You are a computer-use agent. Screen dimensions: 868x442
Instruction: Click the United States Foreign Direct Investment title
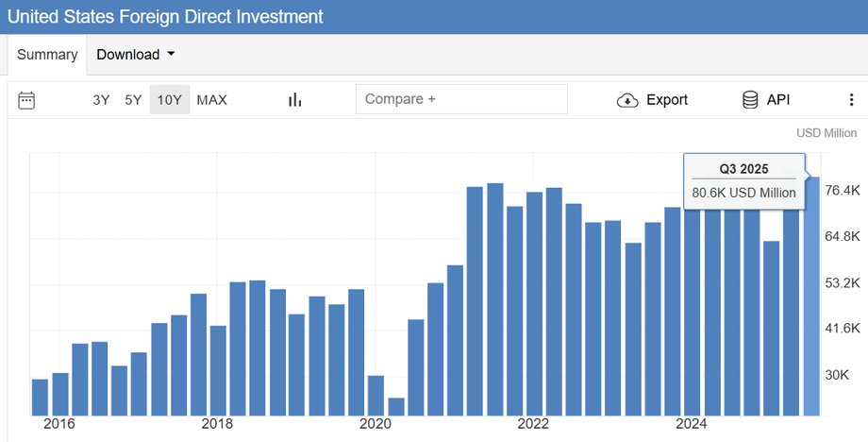(165, 17)
